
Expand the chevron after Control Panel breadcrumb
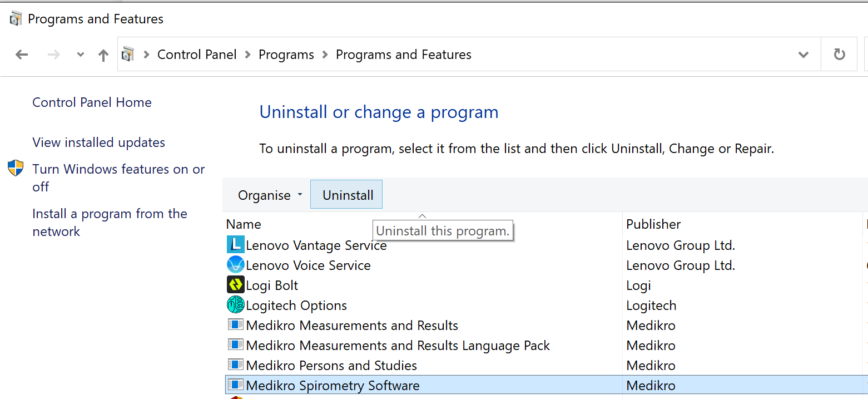(247, 55)
